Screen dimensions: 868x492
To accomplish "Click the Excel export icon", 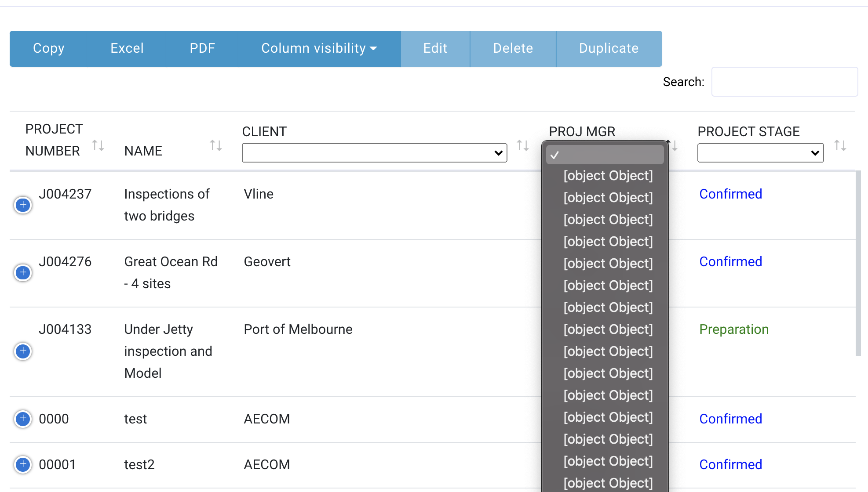I will (x=126, y=48).
